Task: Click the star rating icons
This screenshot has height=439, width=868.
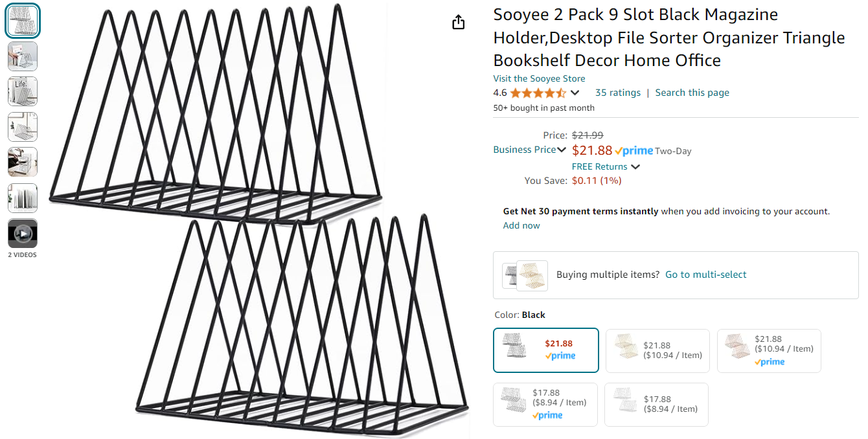Action: click(x=538, y=93)
